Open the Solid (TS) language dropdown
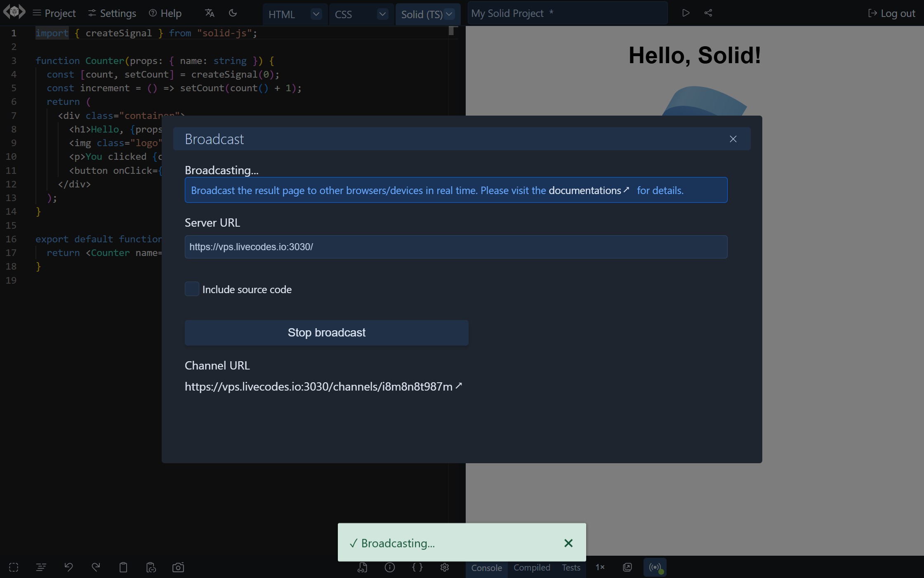The height and width of the screenshot is (578, 924). pyautogui.click(x=449, y=14)
